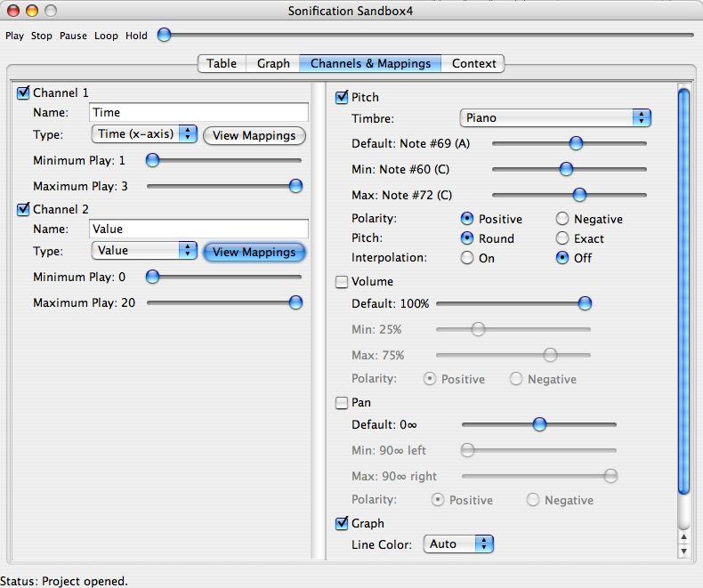Enable the Volume checkbox
703x588 pixels.
pos(342,282)
